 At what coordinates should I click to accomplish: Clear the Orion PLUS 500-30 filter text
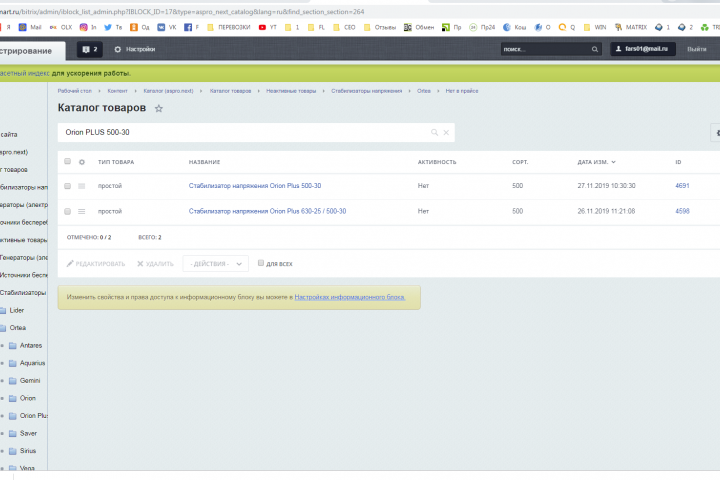pyautogui.click(x=446, y=132)
